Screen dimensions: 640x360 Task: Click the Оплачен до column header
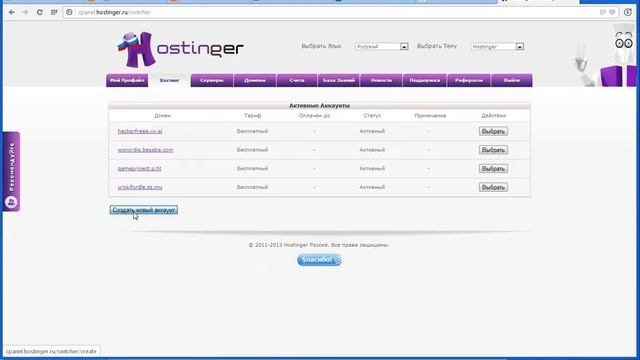[314, 116]
